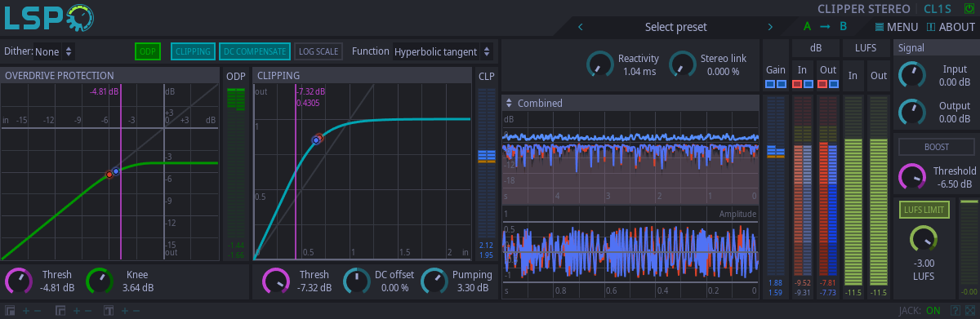Toggle the DC COMPENSATE button
The image size is (980, 319).
click(x=255, y=51)
